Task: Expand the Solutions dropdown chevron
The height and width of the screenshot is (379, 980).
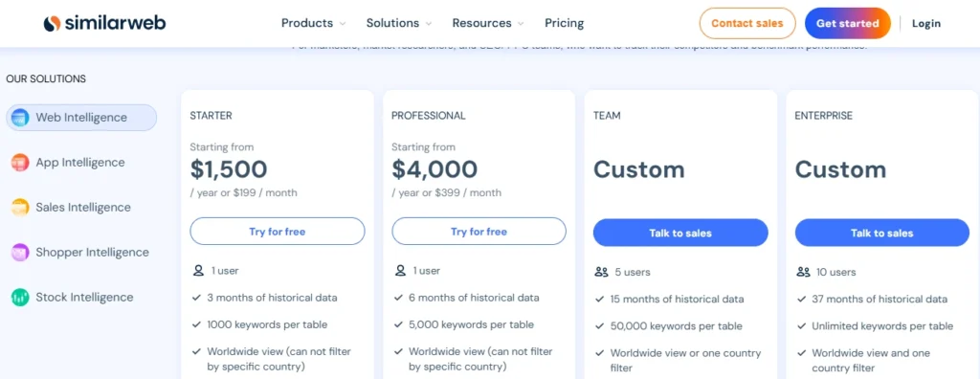Action: (429, 24)
